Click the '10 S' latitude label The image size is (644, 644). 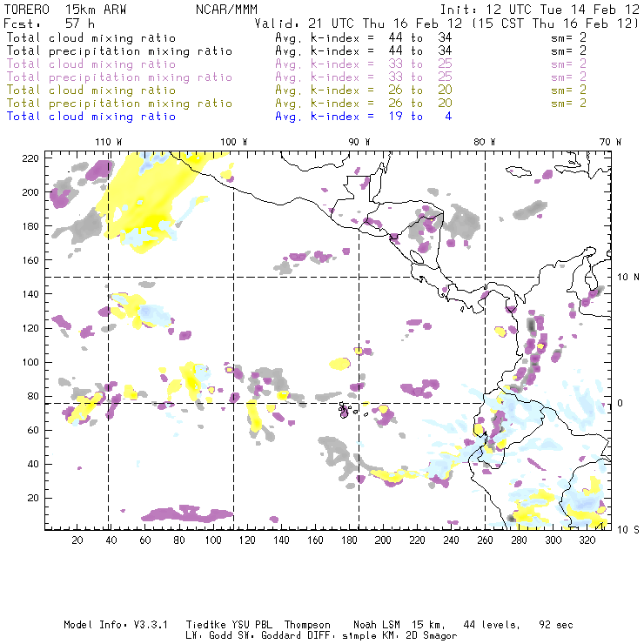[628, 529]
